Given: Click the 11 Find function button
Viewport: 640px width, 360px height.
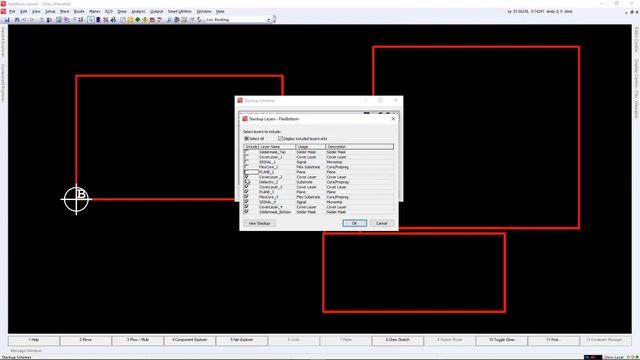Looking at the screenshot, I should coord(553,340).
